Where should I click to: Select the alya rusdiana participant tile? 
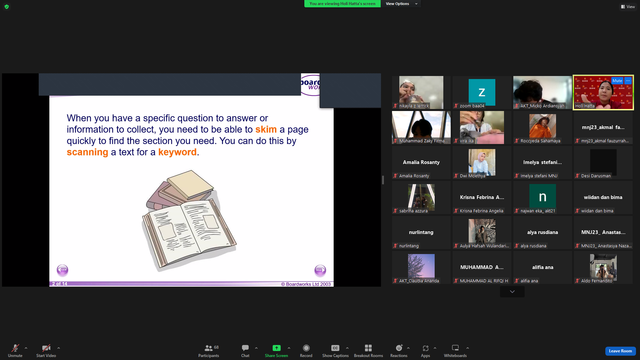(x=542, y=233)
